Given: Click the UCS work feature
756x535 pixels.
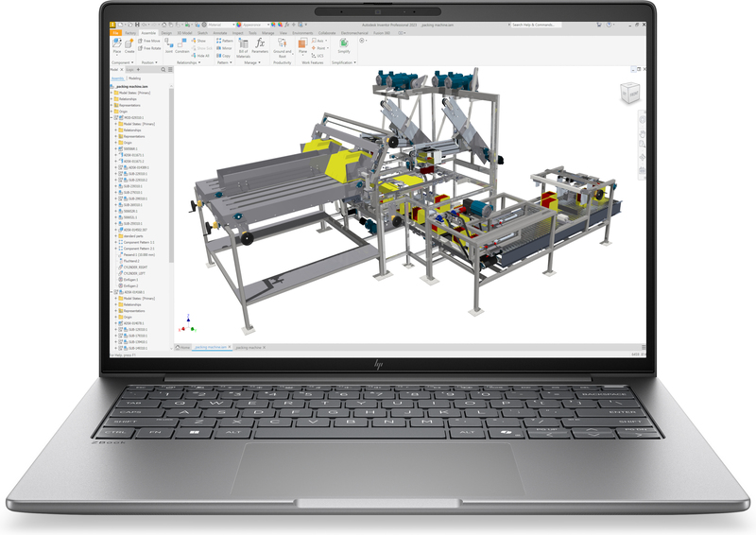Looking at the screenshot, I should click(318, 56).
